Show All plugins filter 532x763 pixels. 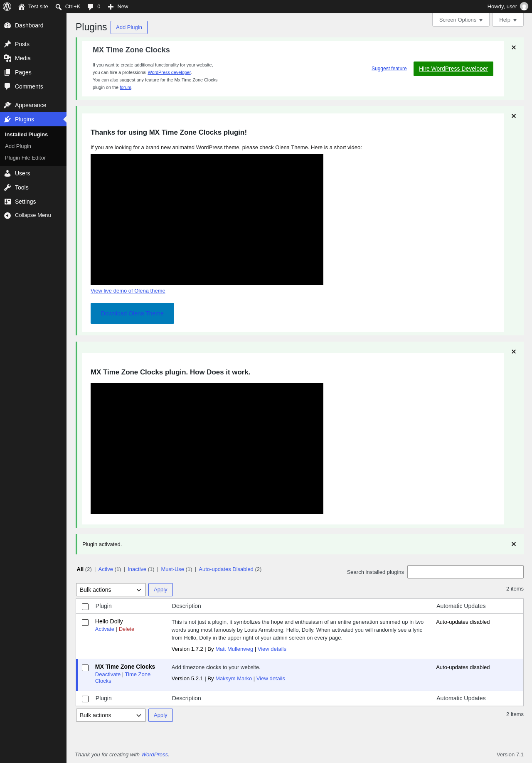(80, 569)
